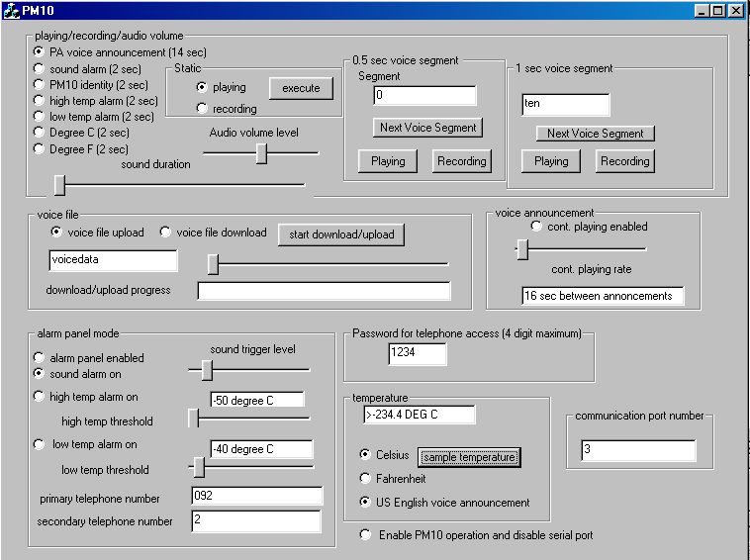The height and width of the screenshot is (560, 750).
Task: Click the low temp threshold slider thumb
Action: point(200,467)
